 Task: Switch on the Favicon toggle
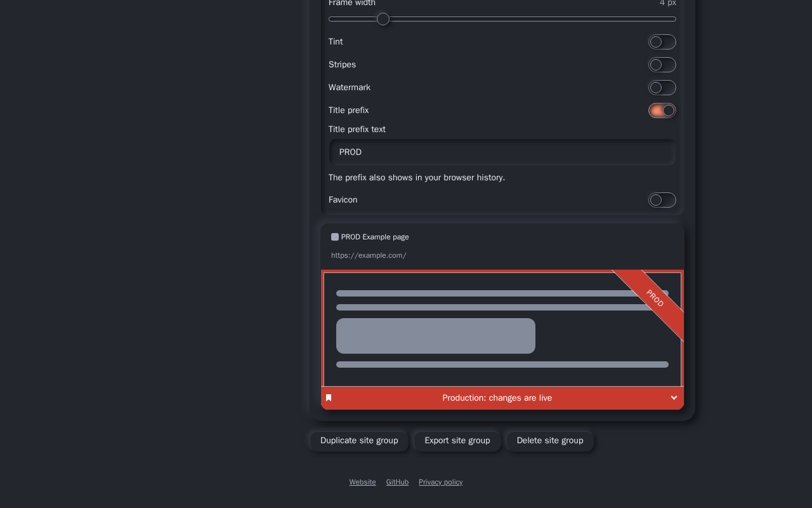click(x=662, y=200)
